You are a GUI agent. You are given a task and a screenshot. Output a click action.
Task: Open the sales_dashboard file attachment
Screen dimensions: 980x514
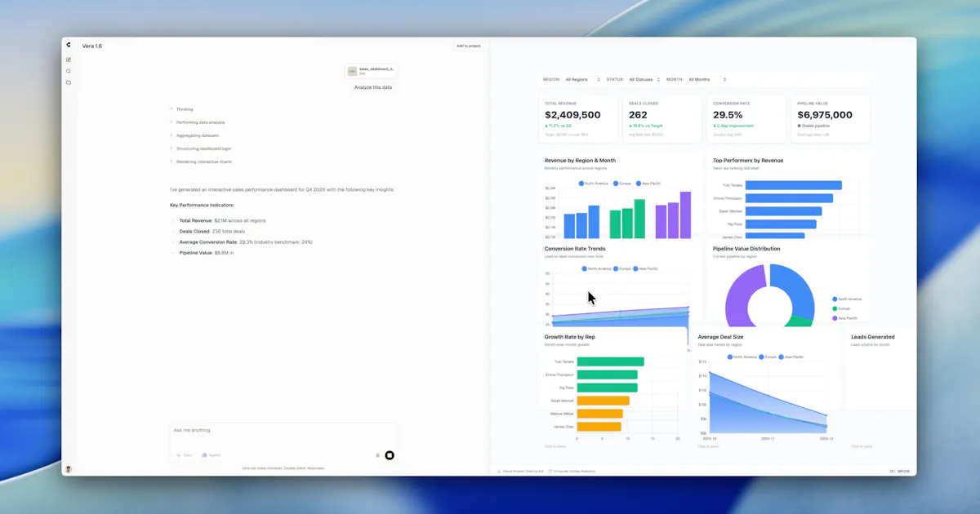(372, 71)
